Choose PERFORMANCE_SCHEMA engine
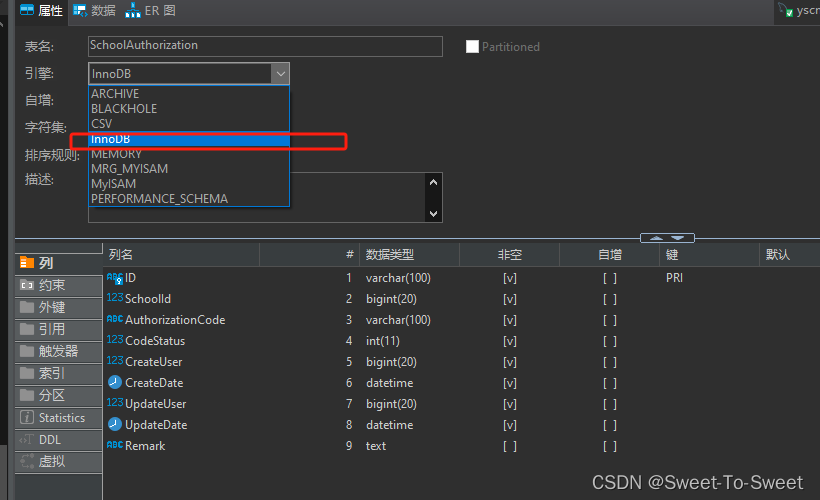The height and width of the screenshot is (500, 820). [189, 199]
